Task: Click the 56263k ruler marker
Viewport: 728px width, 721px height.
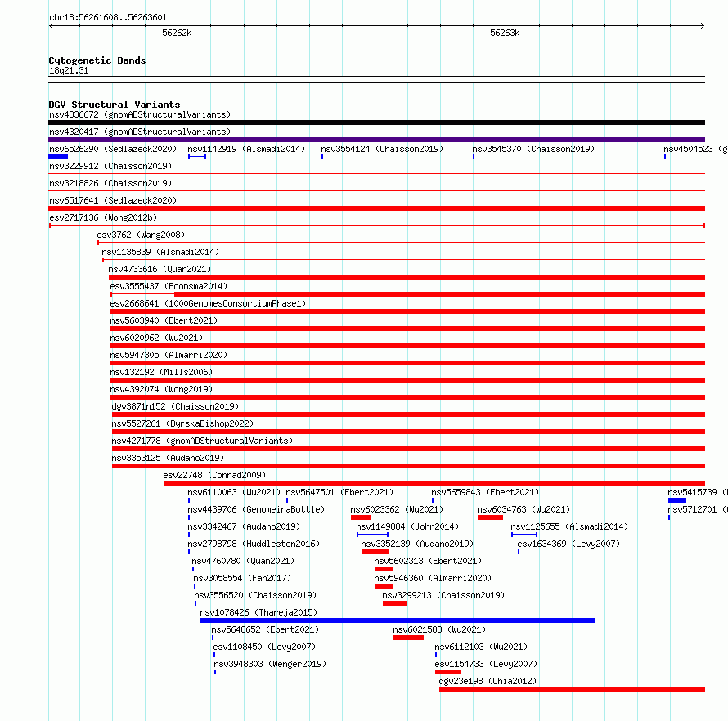Action: (x=505, y=33)
